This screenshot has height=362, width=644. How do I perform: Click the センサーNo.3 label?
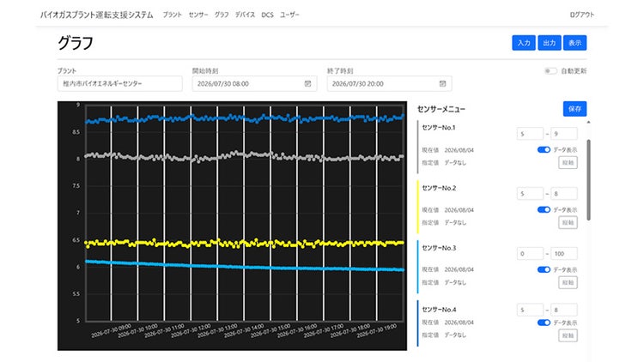coord(439,248)
